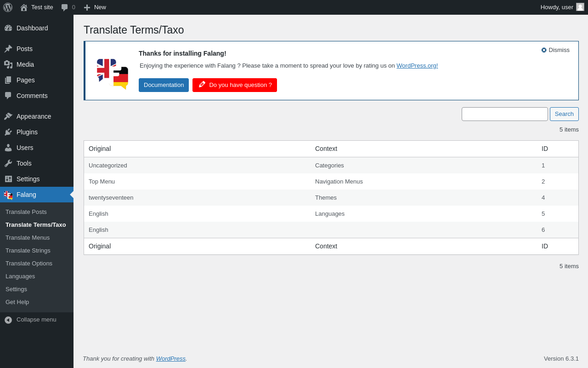Dismiss the Falang notice
Screen dimensions: 588x368
point(555,50)
